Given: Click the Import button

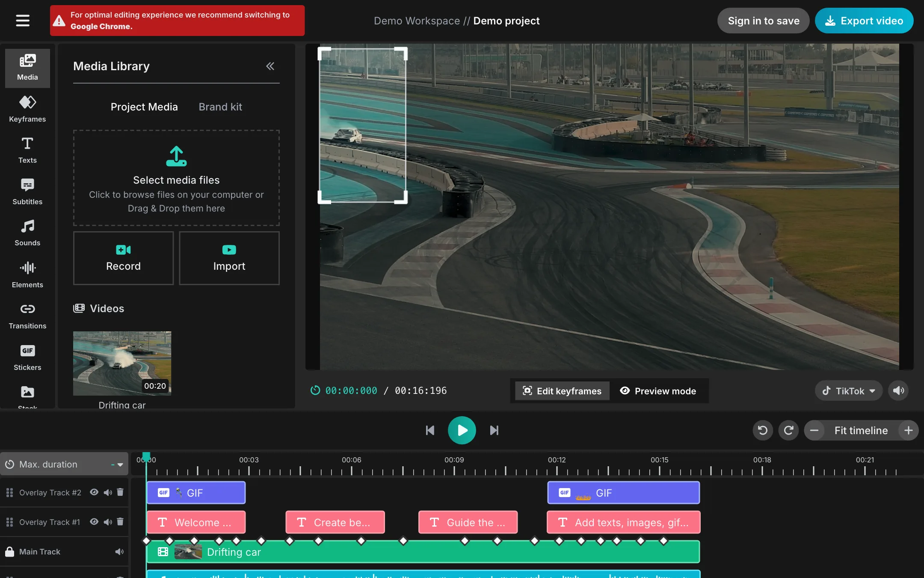Looking at the screenshot, I should (x=229, y=258).
